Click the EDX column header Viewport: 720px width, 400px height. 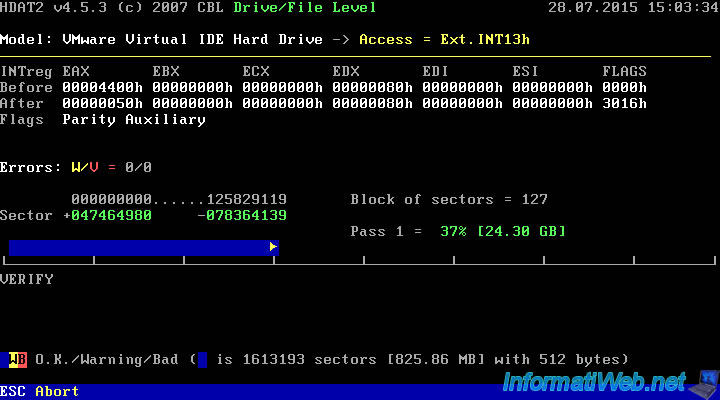click(x=346, y=72)
